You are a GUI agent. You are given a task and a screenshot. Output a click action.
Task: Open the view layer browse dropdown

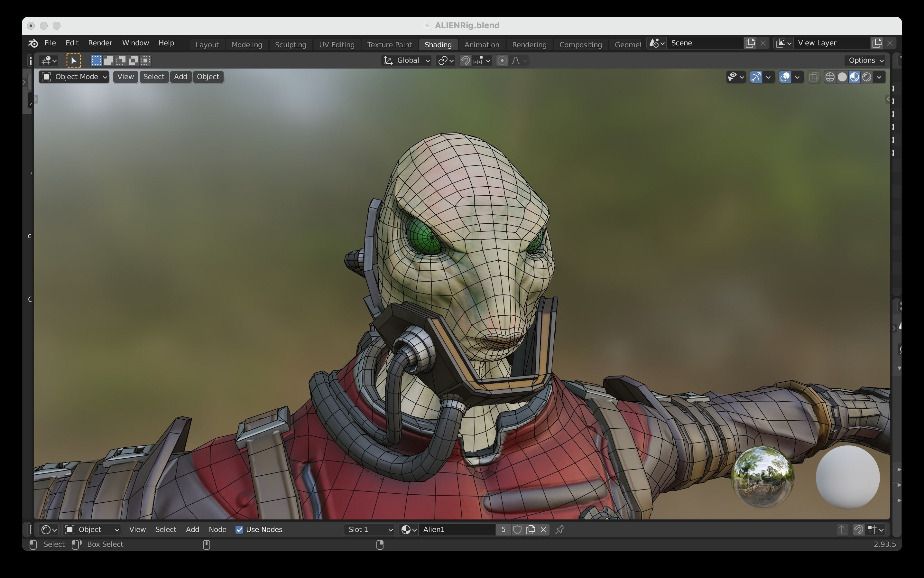783,43
